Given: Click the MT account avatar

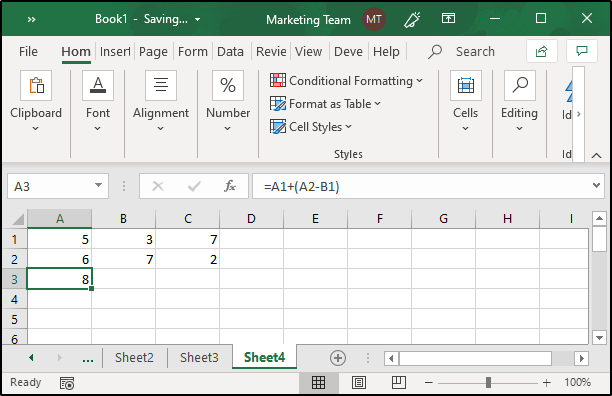Looking at the screenshot, I should [x=374, y=19].
